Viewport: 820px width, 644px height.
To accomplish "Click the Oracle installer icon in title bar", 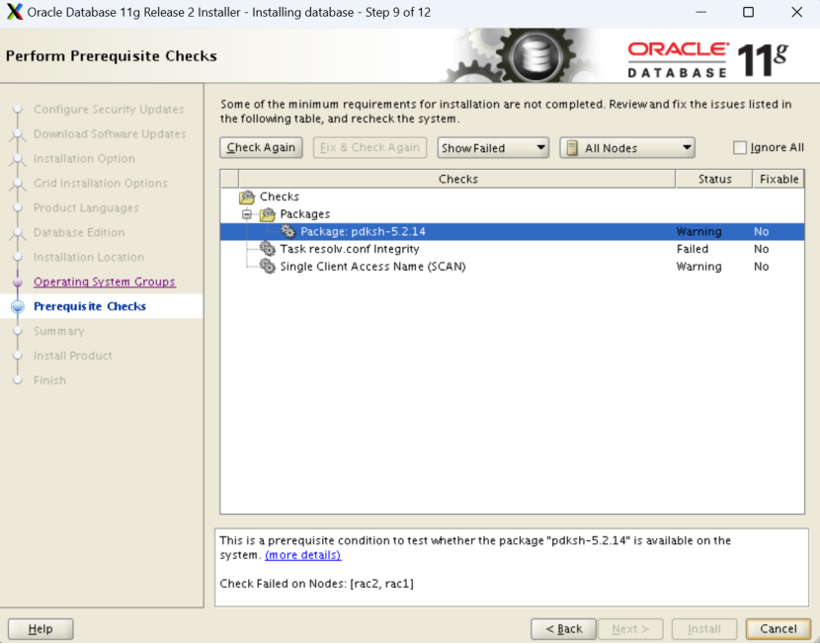I will click(x=14, y=12).
